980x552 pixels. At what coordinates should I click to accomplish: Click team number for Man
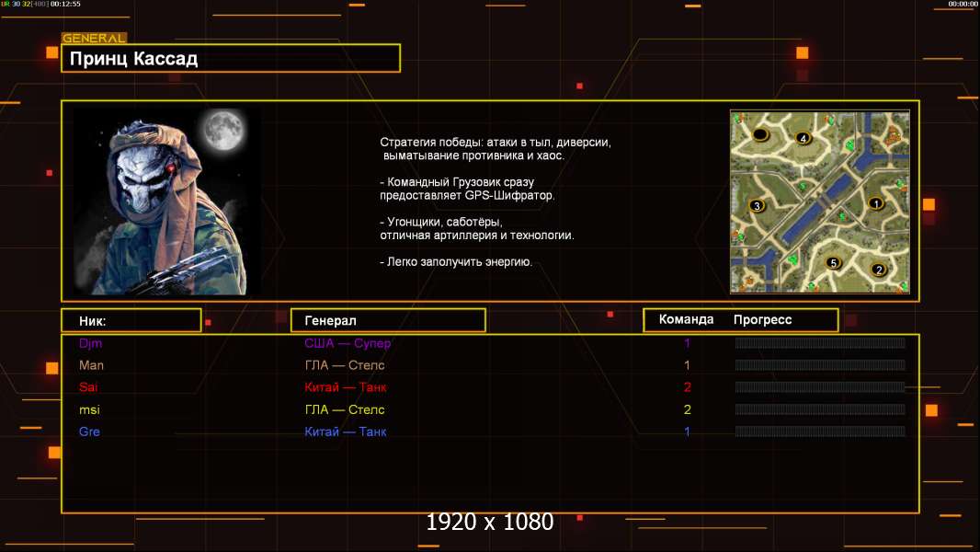click(687, 365)
